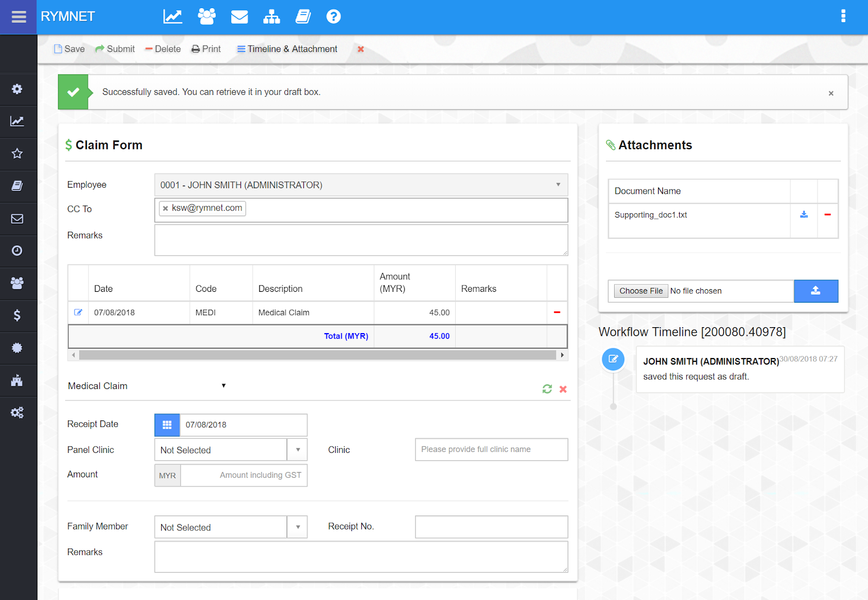Viewport: 868px width, 600px height.
Task: Submit the claim form
Action: pos(115,49)
